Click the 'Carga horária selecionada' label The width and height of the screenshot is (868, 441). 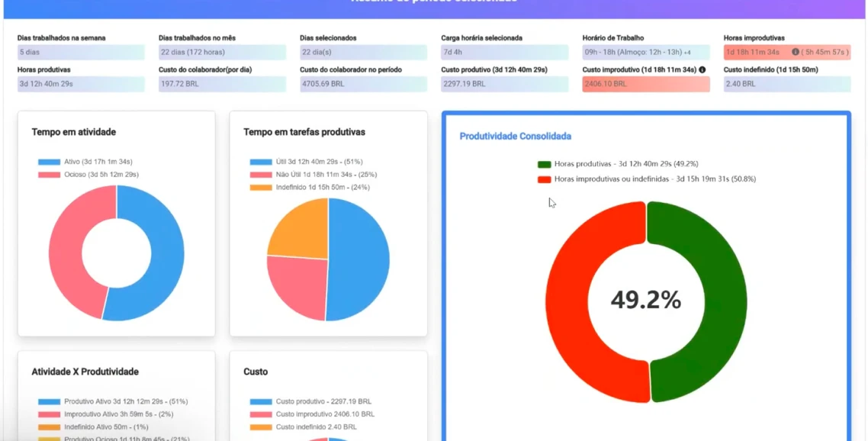click(481, 38)
